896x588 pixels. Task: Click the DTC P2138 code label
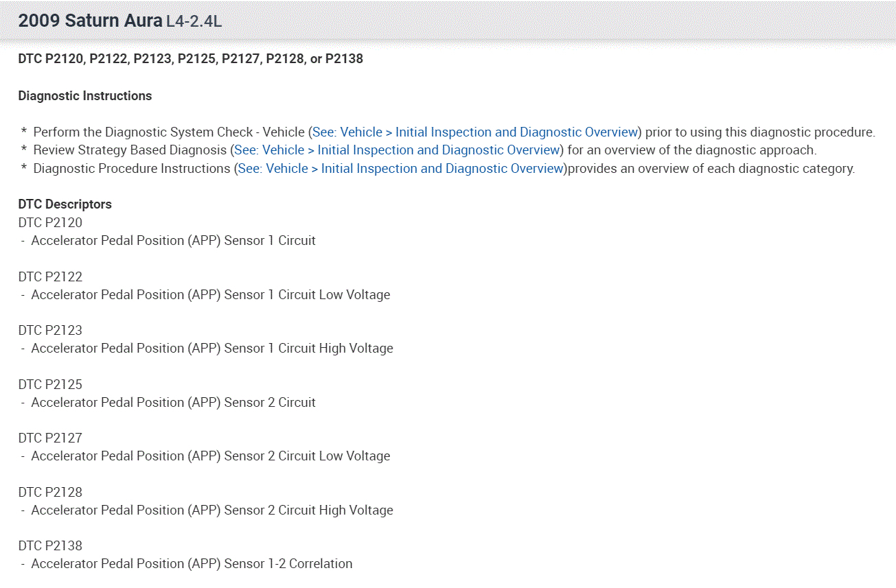(x=50, y=545)
